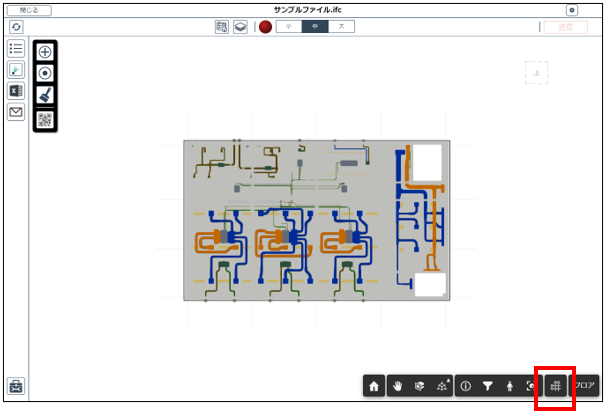This screenshot has width=605, height=412.
Task: Click the Excel export icon
Action: point(16,91)
